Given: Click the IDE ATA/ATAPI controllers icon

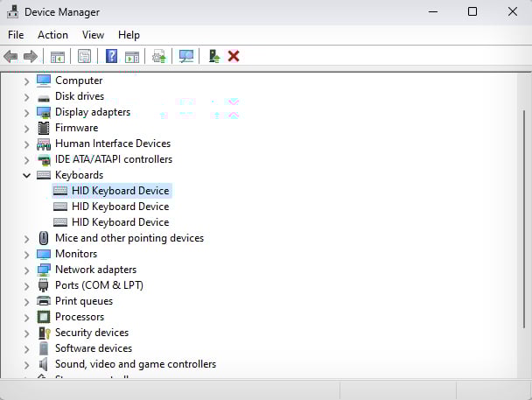Looking at the screenshot, I should pyautogui.click(x=44, y=159).
